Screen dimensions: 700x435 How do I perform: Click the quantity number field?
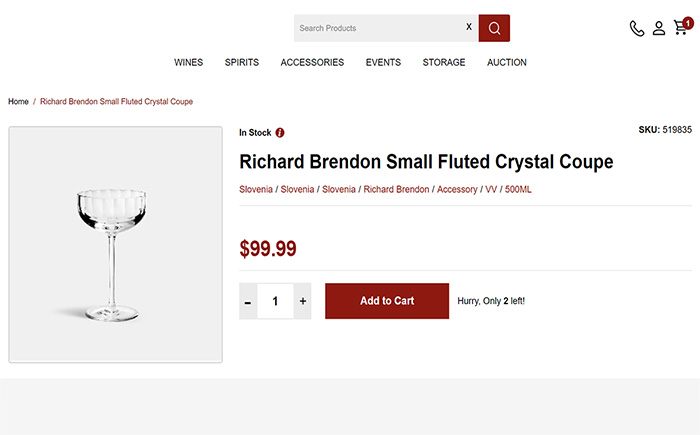tap(275, 301)
